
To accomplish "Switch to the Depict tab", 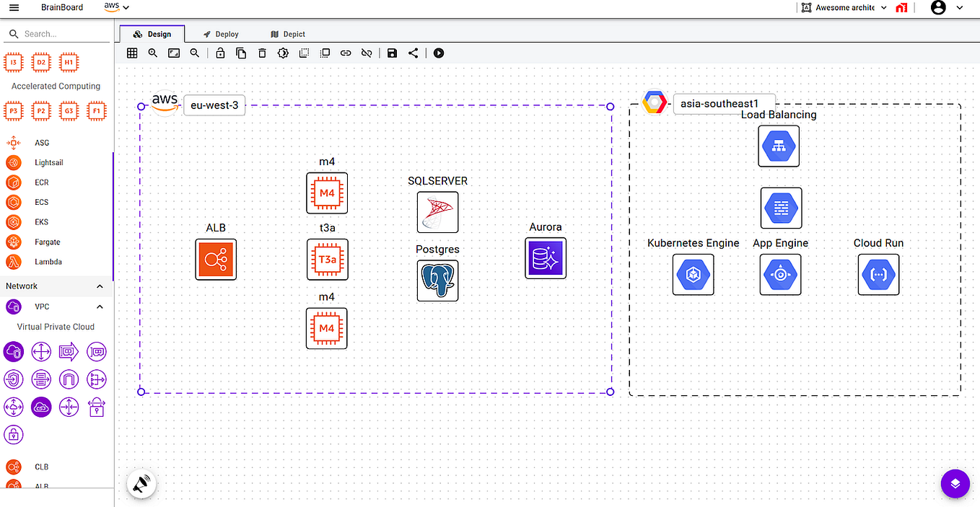I will click(x=287, y=33).
